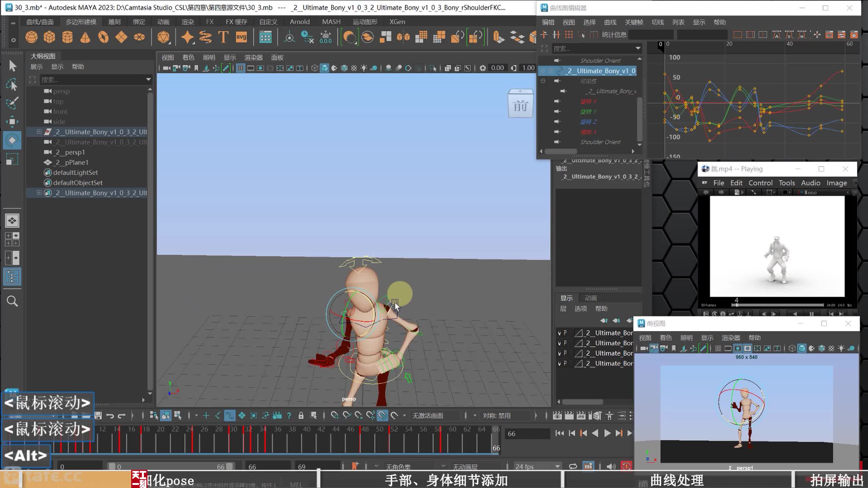868x488 pixels.
Task: Open the Arnold shelf tab
Action: click(x=299, y=22)
